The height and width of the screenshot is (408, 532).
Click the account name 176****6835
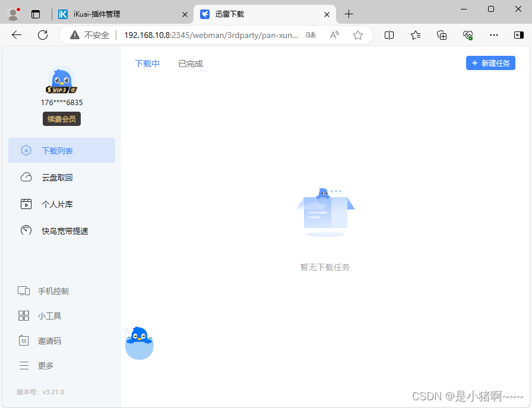point(62,102)
